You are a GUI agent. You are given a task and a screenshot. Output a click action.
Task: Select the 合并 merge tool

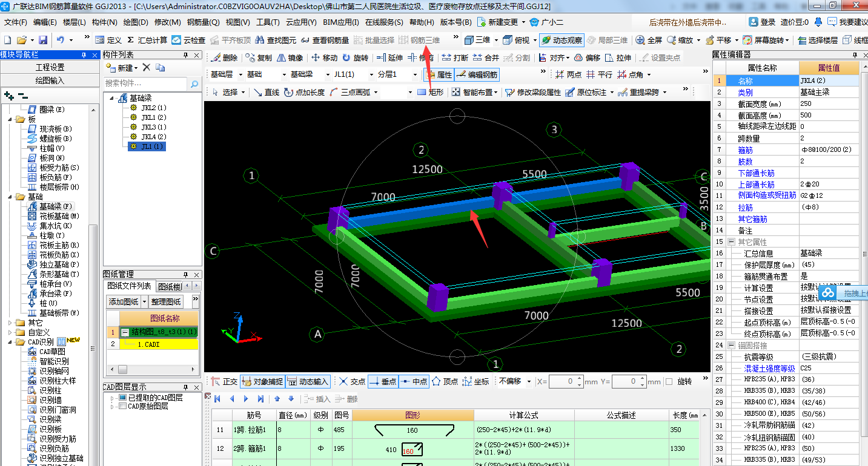click(486, 58)
